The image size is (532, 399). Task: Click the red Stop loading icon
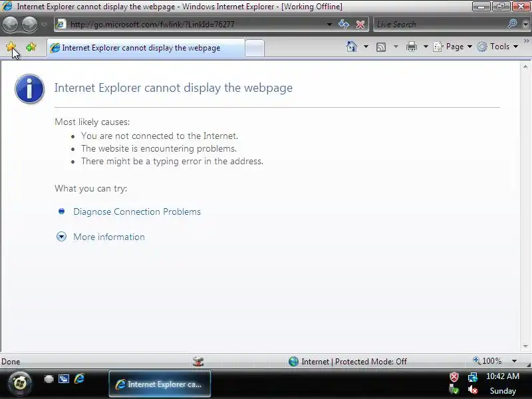click(360, 25)
